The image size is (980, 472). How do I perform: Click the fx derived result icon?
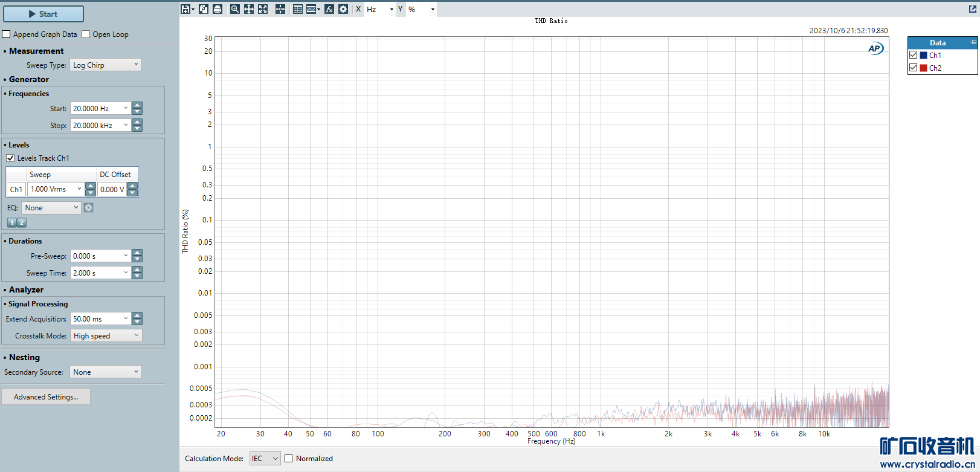tap(329, 9)
